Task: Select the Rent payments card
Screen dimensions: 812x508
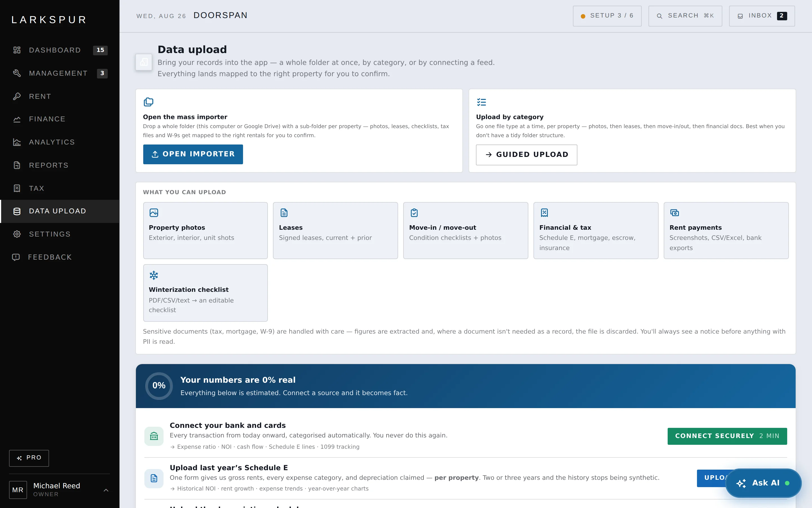Action: tap(726, 231)
